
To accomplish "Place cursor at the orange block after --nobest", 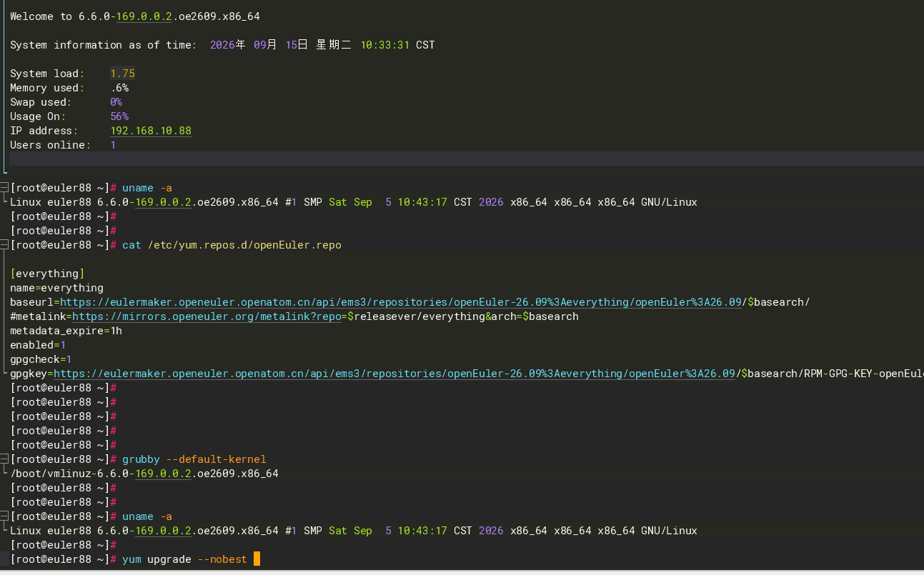I will click(x=257, y=559).
